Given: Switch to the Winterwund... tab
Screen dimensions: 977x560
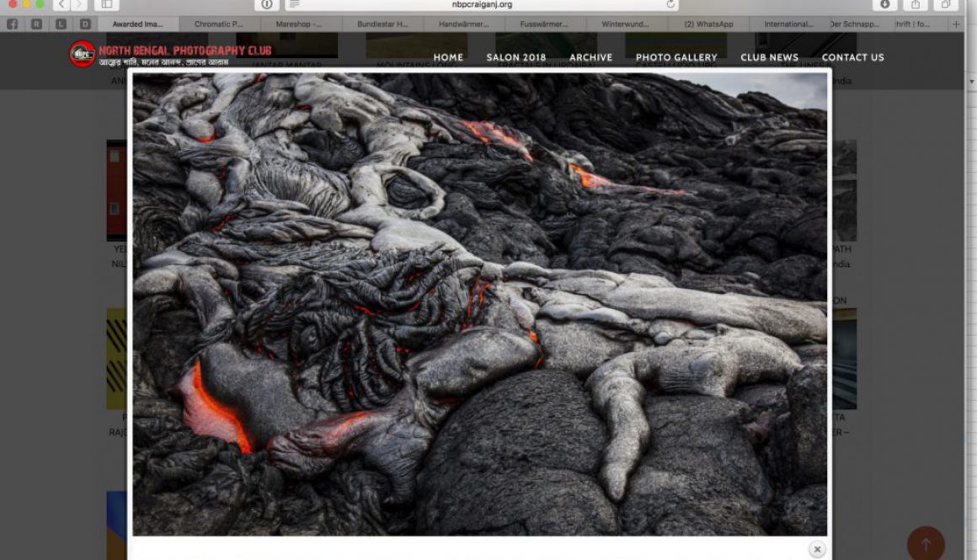Looking at the screenshot, I should 625,24.
